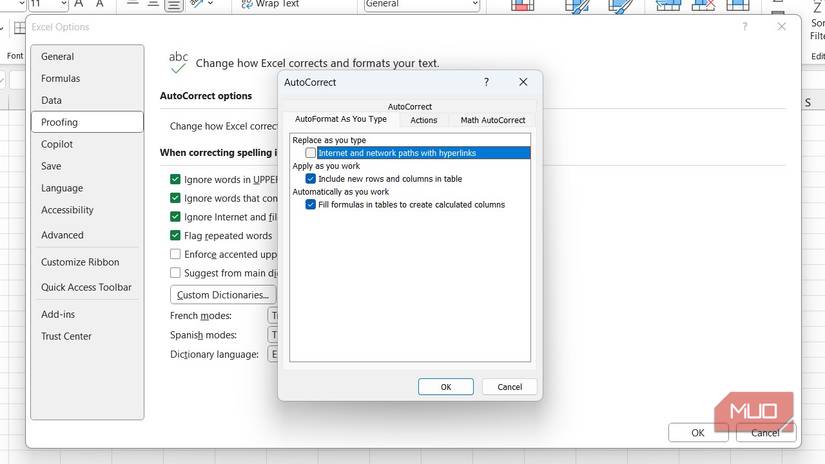Open the text orientation dropdown in ribbon
This screenshot has height=464, width=825.
[210, 4]
